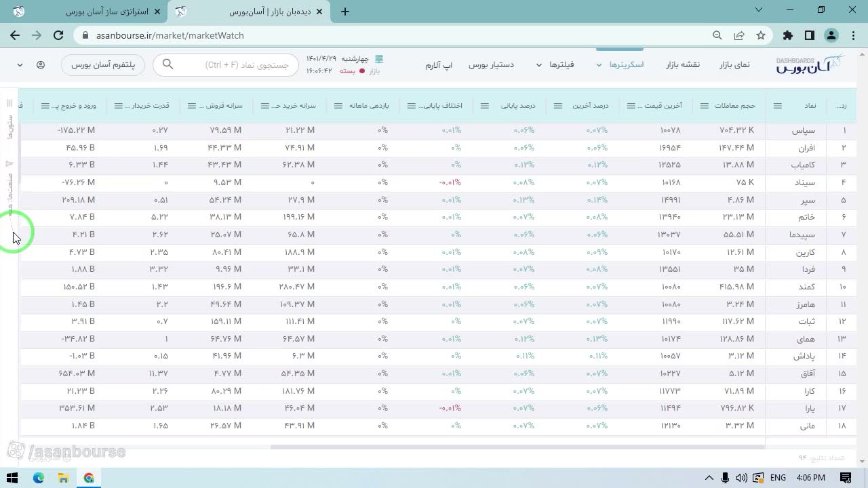Expand the فیلترها dropdown menu
The height and width of the screenshot is (488, 868).
(x=555, y=65)
